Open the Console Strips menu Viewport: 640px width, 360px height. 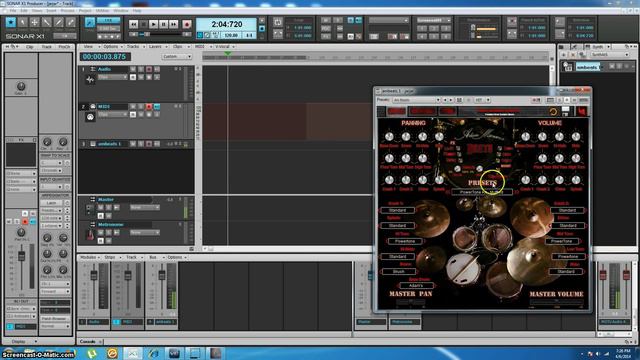click(111, 258)
